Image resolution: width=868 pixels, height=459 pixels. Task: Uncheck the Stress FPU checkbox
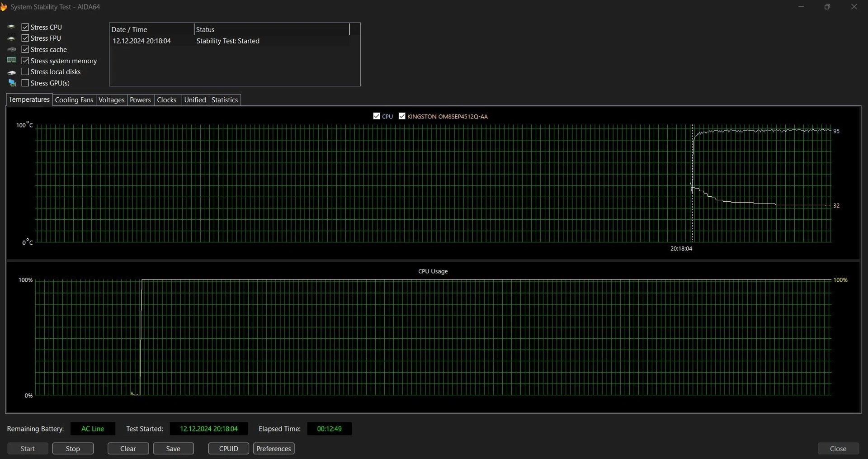coord(25,38)
